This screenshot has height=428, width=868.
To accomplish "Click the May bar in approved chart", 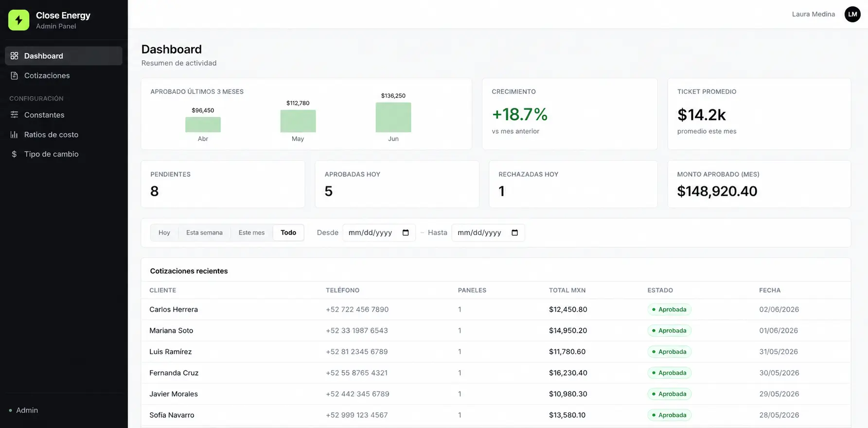I will (x=298, y=121).
